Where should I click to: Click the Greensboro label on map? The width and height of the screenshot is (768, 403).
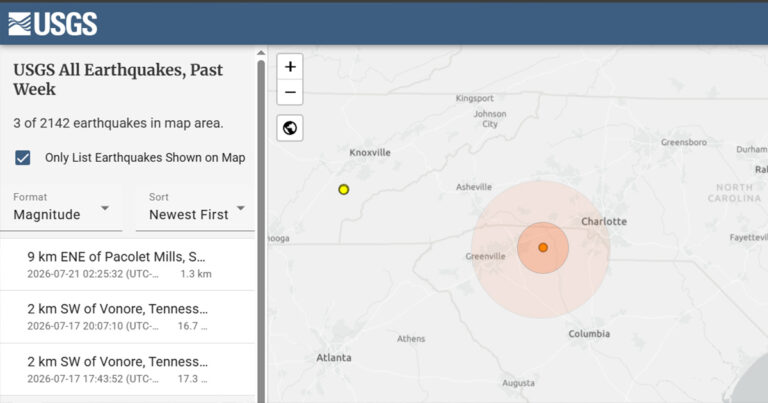click(684, 142)
